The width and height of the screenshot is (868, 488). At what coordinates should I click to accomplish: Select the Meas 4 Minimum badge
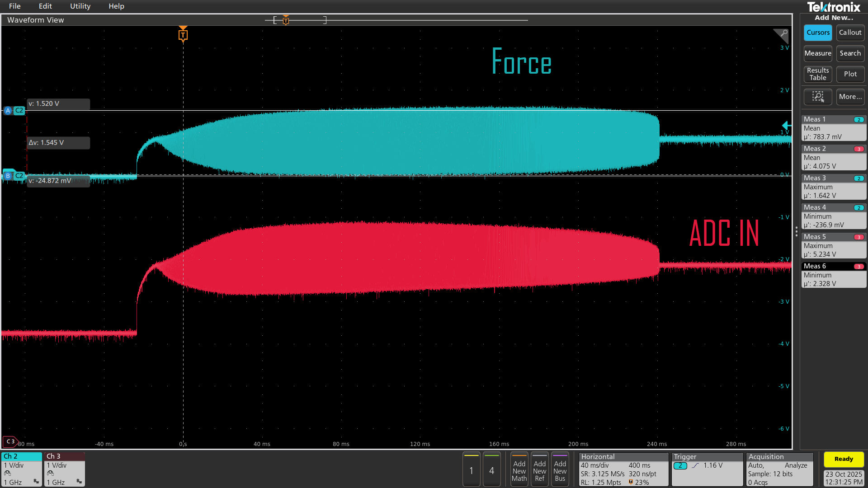click(834, 216)
